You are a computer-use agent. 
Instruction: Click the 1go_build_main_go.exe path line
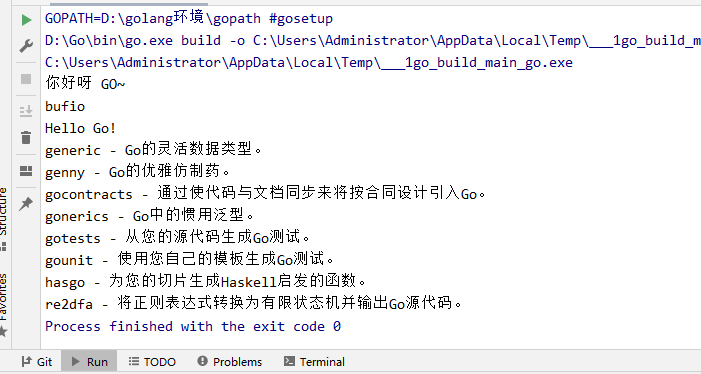tap(309, 63)
